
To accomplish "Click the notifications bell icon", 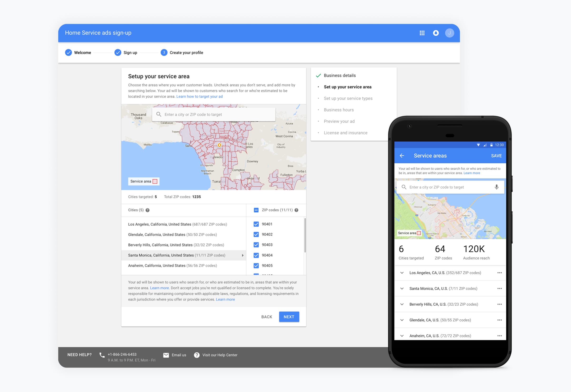I will coord(435,33).
